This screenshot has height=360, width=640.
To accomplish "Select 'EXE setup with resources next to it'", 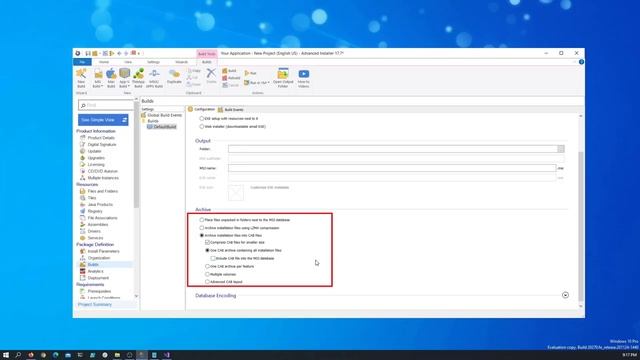I will coord(202,118).
